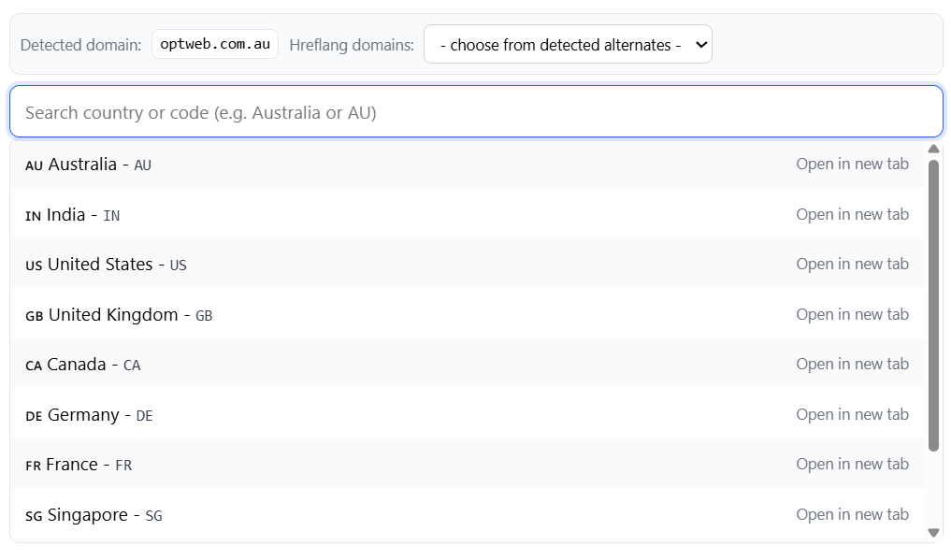Click the GB badge next to United Kingdom
This screenshot has height=560, width=951.
pos(33,316)
